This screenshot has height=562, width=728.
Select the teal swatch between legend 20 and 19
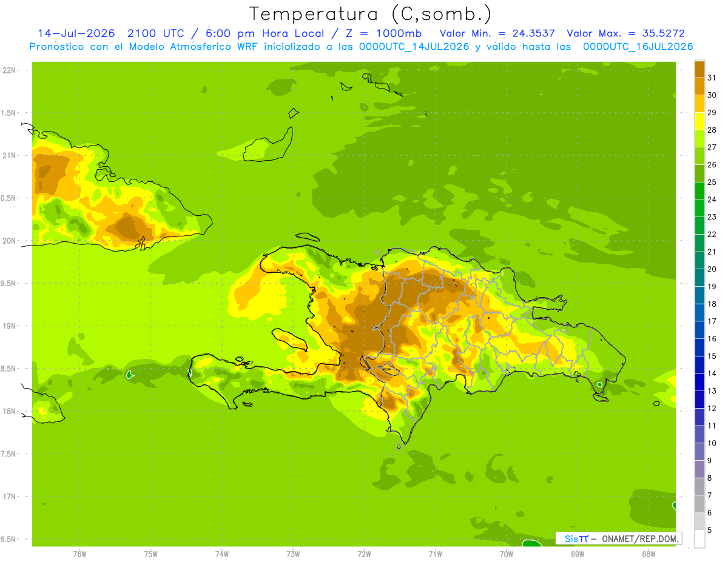(699, 278)
